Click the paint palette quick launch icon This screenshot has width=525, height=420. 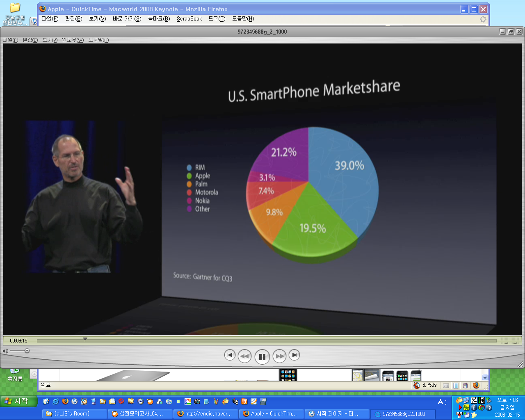click(x=225, y=402)
